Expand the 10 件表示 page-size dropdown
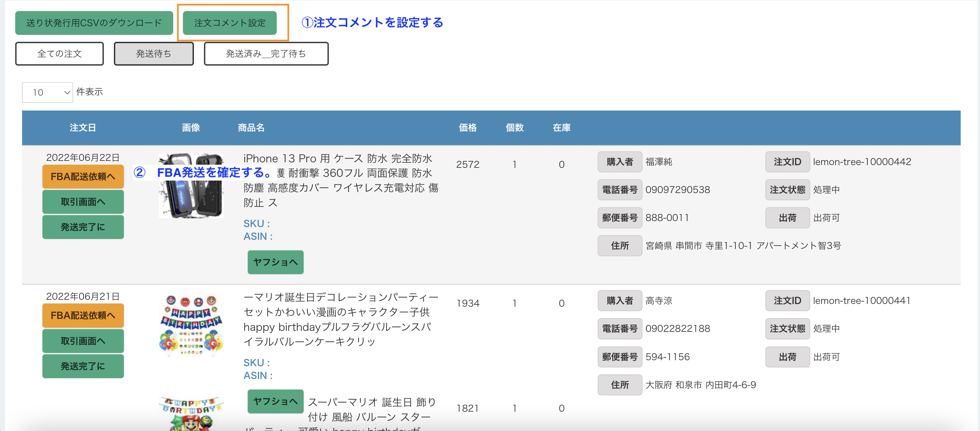980x431 pixels. click(48, 93)
